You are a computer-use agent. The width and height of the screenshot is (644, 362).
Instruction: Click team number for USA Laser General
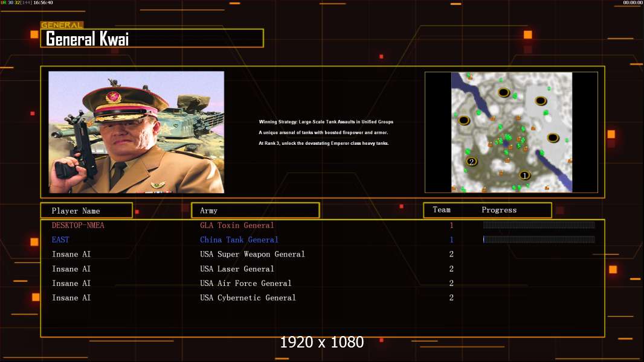pos(451,269)
